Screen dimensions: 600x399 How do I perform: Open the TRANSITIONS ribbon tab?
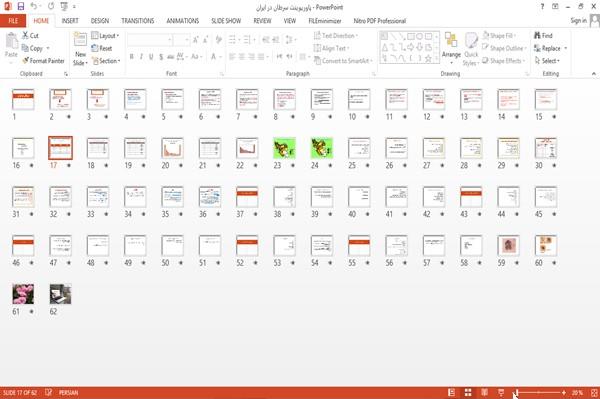coord(138,21)
